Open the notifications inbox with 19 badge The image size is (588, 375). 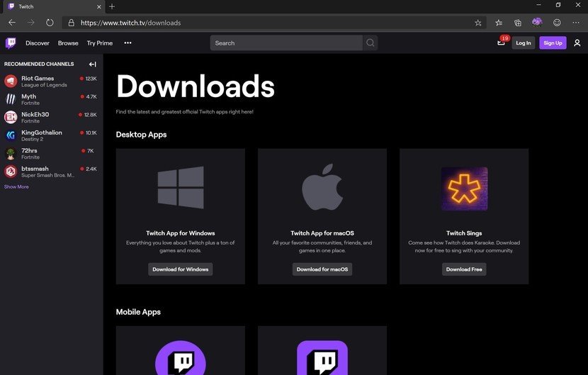[502, 42]
